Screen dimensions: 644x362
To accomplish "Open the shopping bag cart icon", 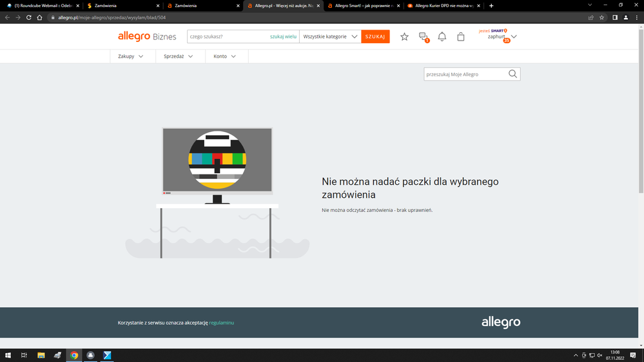I will tap(461, 37).
